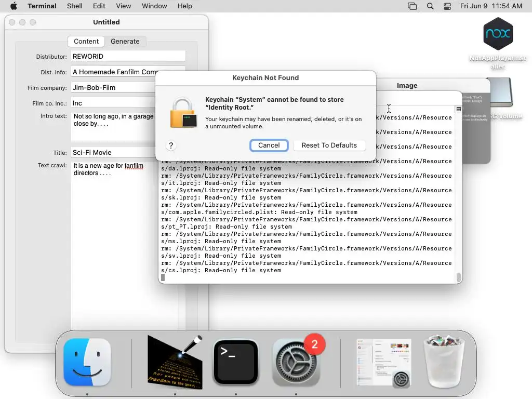Open the Apple menu
Screen dimensions: 532x399
(x=14, y=6)
